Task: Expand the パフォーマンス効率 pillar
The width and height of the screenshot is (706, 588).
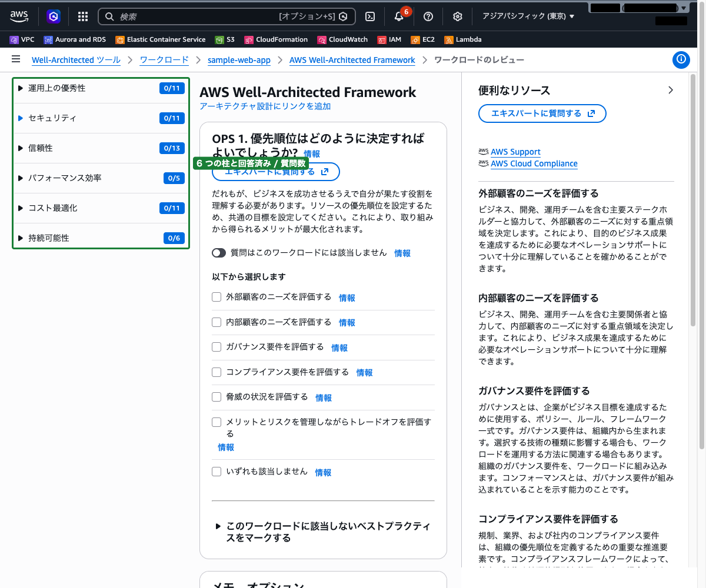Action: pyautogui.click(x=21, y=178)
